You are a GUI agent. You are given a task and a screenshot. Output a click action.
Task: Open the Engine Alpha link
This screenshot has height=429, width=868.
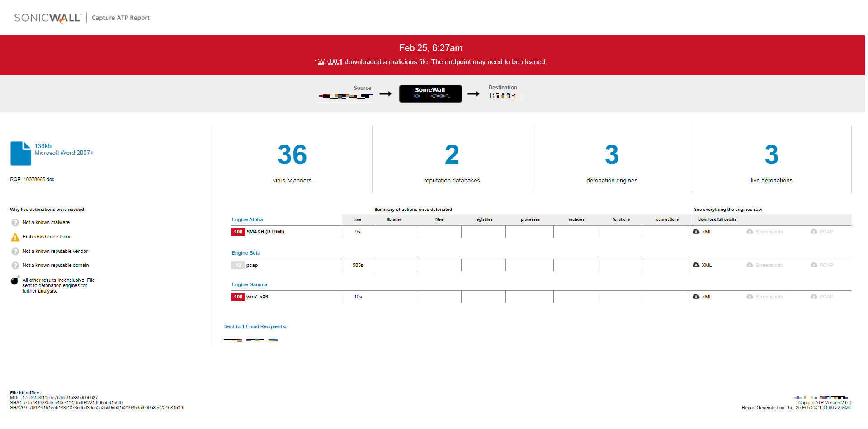coord(247,220)
